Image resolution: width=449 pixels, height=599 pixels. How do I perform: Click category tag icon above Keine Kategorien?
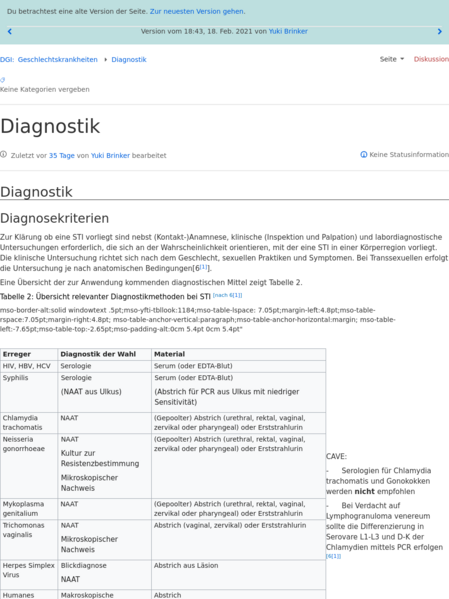pyautogui.click(x=3, y=80)
